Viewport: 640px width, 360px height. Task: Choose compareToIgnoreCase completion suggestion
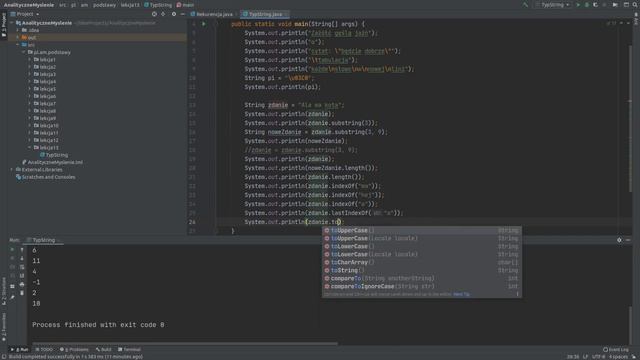422,287
